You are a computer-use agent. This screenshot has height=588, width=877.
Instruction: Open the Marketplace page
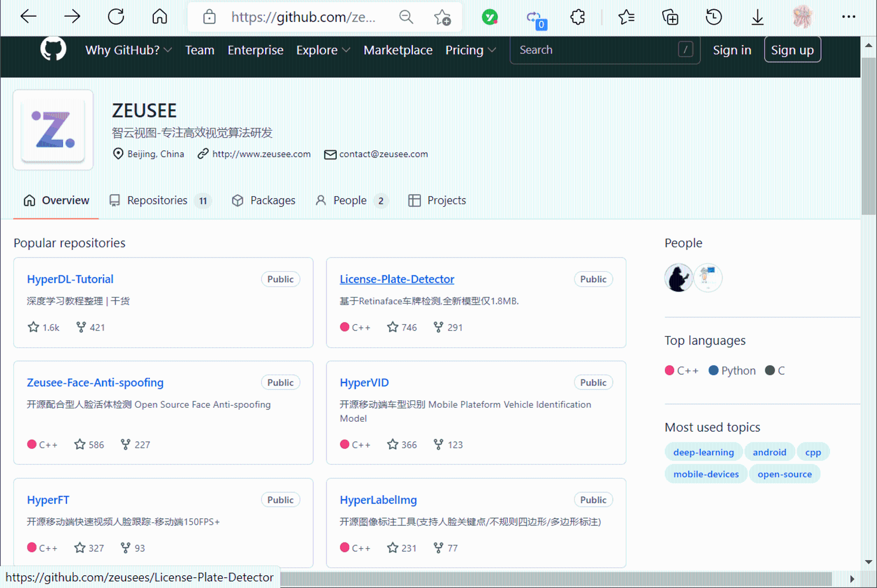point(398,50)
